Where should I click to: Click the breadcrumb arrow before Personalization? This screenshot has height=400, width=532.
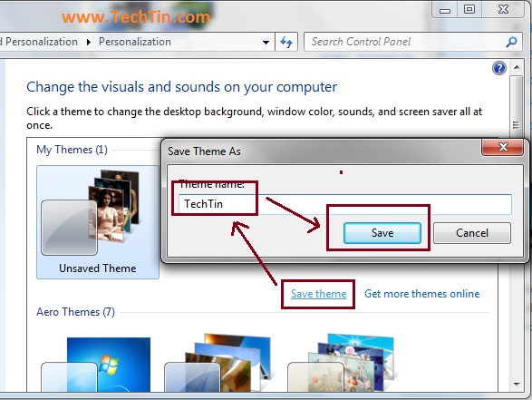(89, 42)
